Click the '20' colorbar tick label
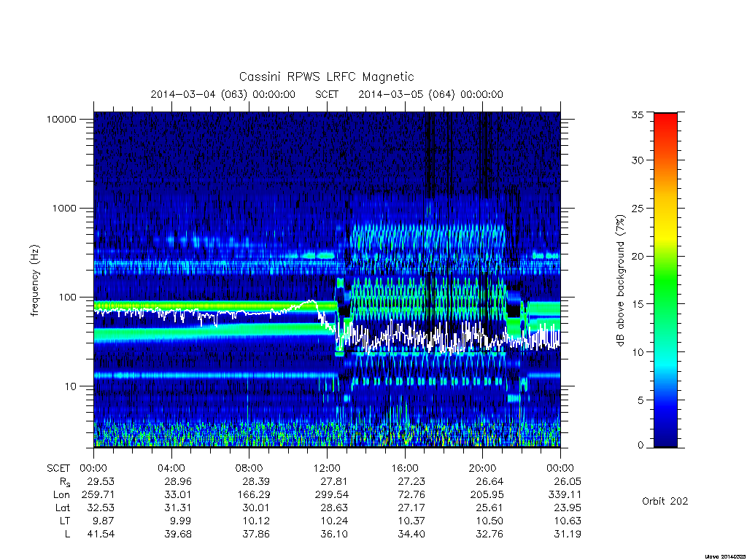This screenshot has height=560, width=747. pyautogui.click(x=638, y=256)
